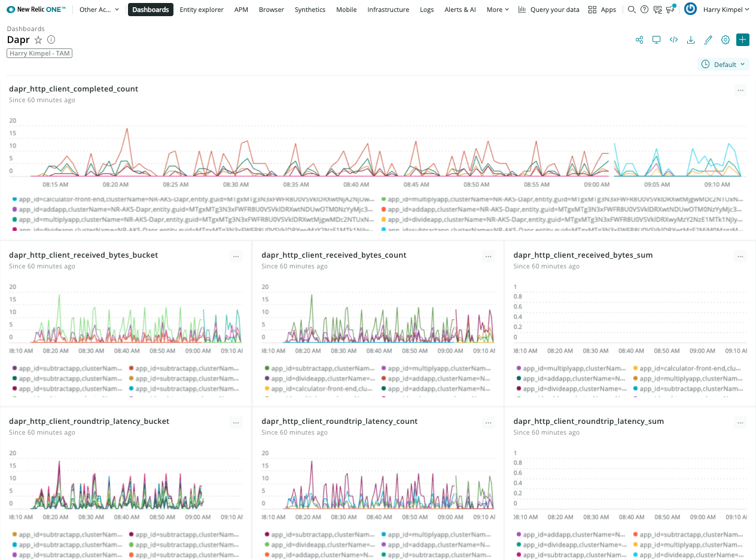This screenshot has height=559, width=756.
Task: Click Query your data link
Action: [x=549, y=10]
